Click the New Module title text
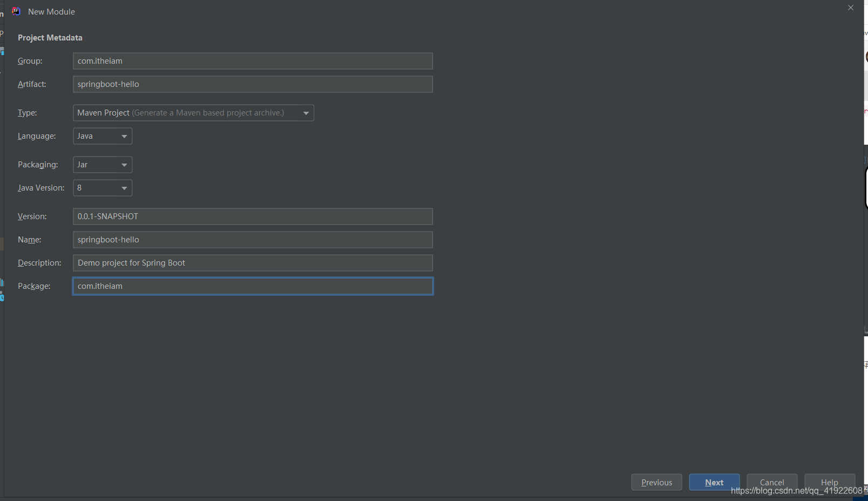The image size is (868, 501). (x=52, y=12)
